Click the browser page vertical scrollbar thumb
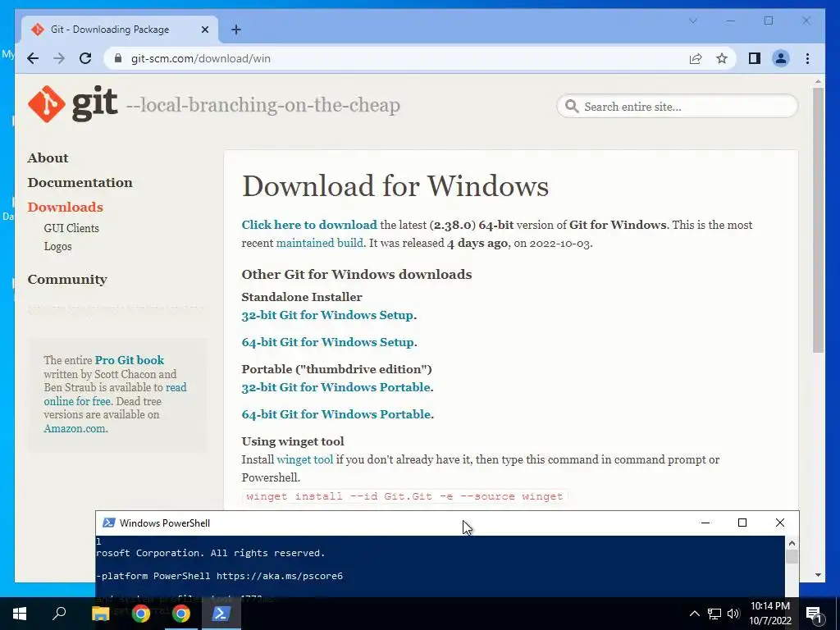The height and width of the screenshot is (630, 840). [x=818, y=220]
